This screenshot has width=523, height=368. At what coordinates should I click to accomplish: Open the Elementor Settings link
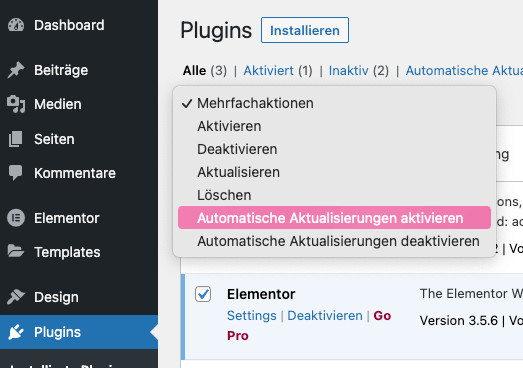[x=251, y=316]
